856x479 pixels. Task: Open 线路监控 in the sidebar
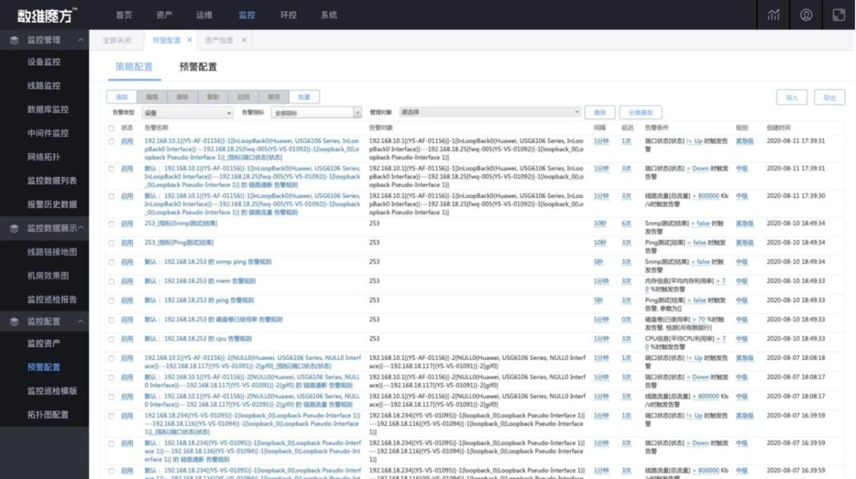tap(44, 85)
